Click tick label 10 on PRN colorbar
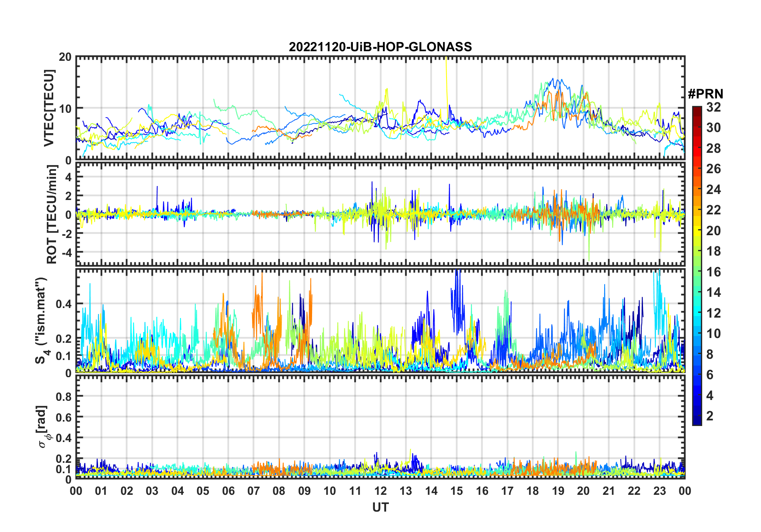Image resolution: width=761 pixels, height=532 pixels. [713, 334]
